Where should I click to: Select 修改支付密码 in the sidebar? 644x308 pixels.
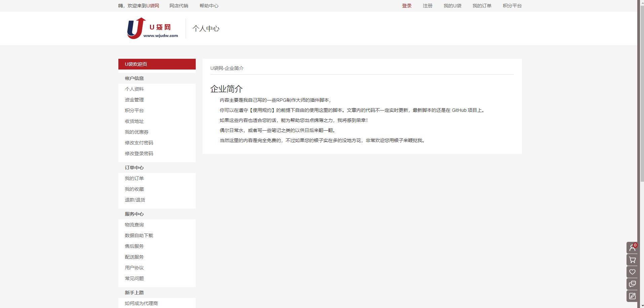[139, 143]
